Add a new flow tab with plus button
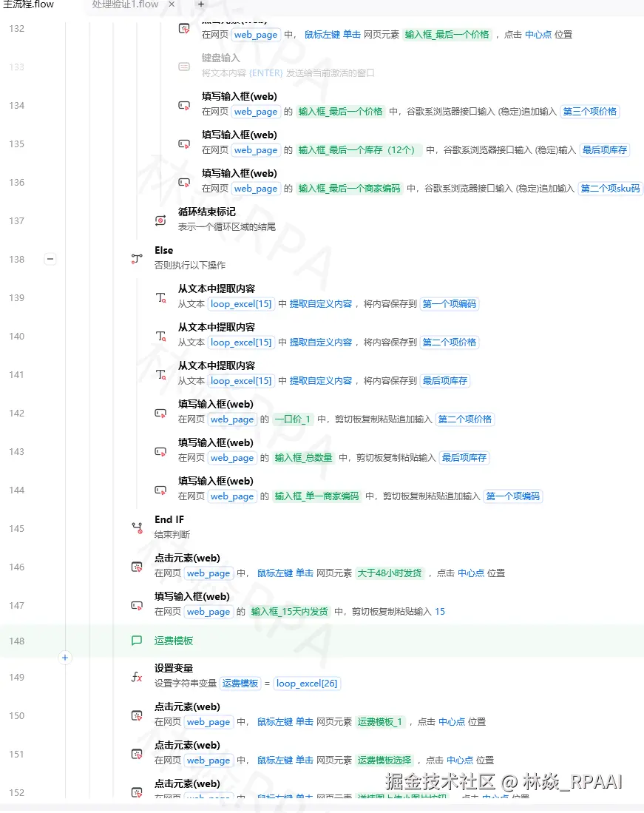Screen dimensions: 644x813 tap(201, 4)
